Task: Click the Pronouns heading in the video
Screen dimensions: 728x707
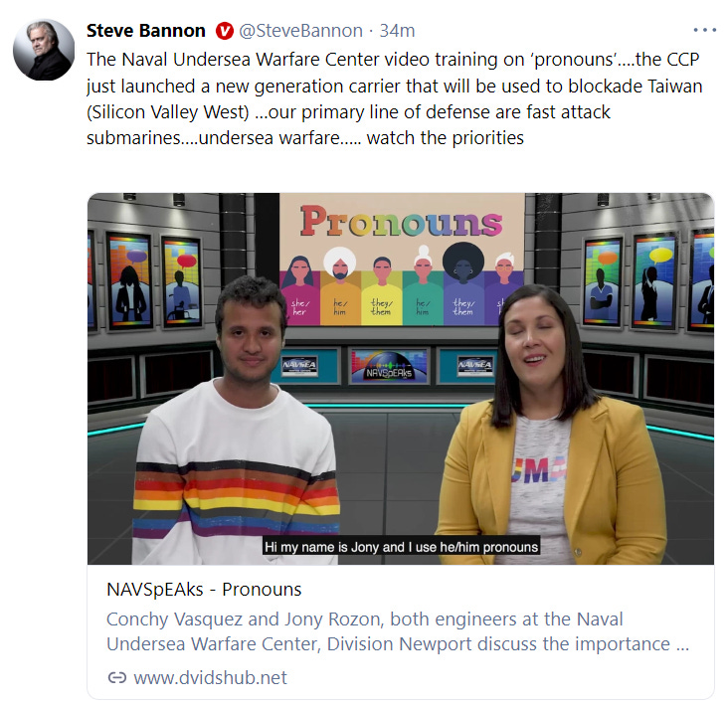Action: (x=401, y=222)
